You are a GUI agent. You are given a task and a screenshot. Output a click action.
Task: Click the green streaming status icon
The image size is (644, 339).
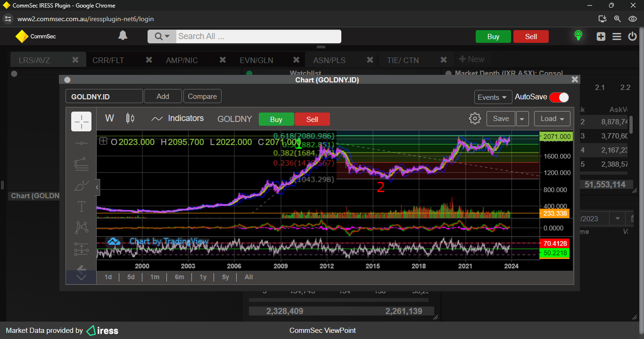click(x=578, y=36)
